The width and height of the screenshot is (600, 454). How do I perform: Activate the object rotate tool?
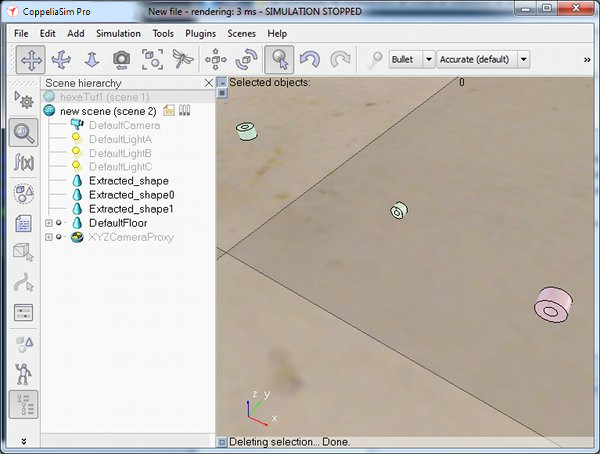246,60
